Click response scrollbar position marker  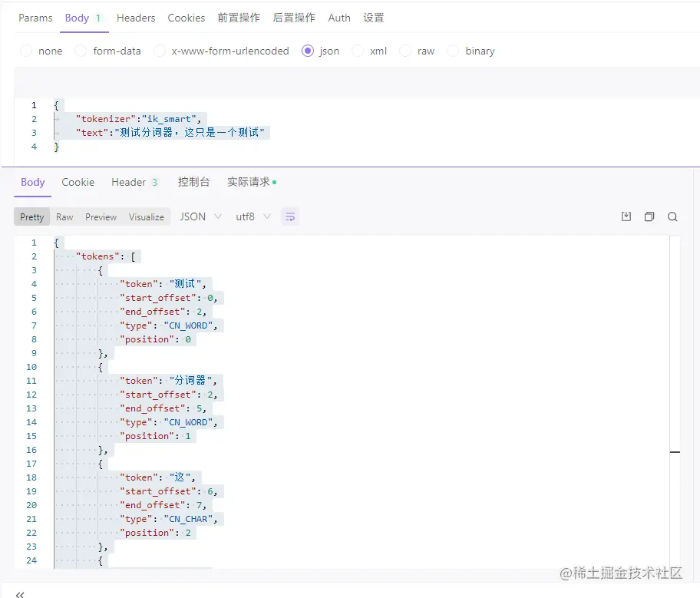(675, 452)
